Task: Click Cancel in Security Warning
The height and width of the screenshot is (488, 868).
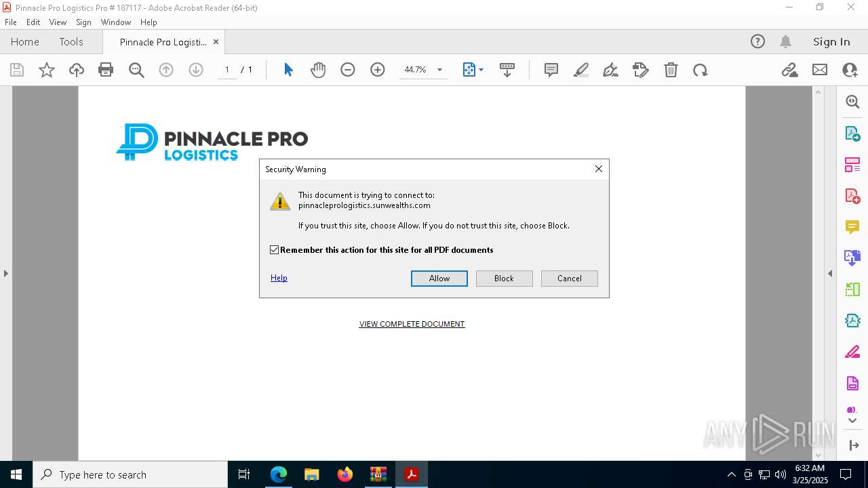Action: tap(570, 279)
